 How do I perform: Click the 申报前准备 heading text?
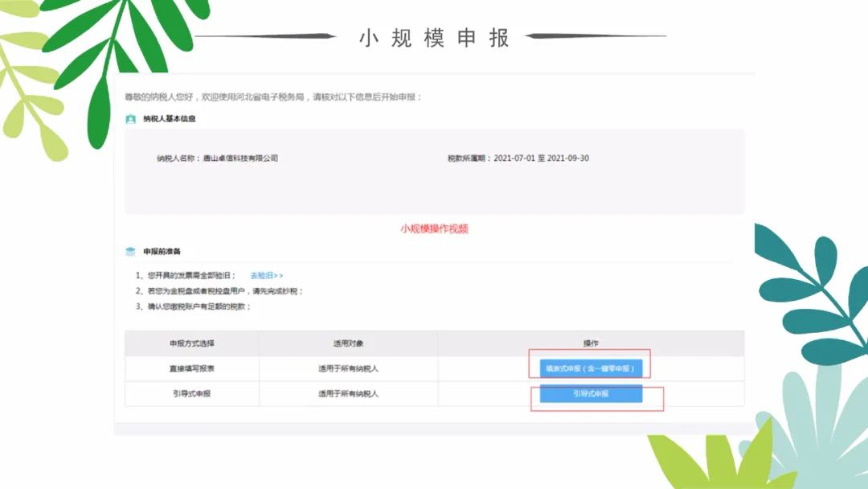pos(162,252)
